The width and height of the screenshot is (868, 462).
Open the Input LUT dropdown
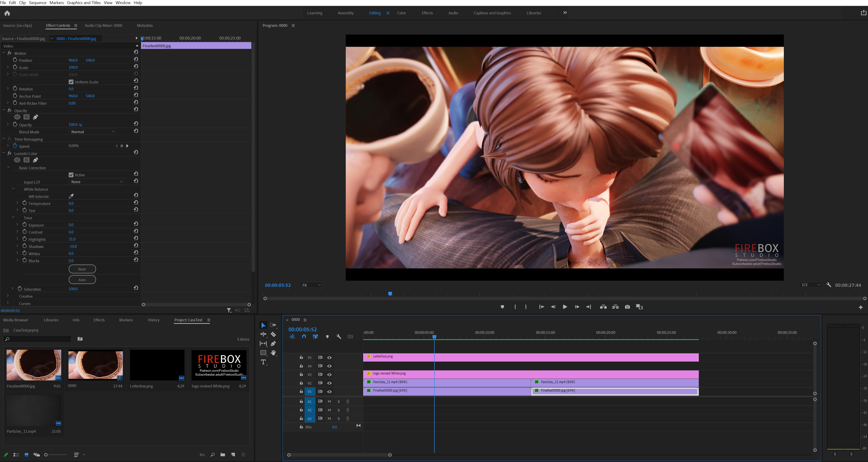[x=97, y=182]
